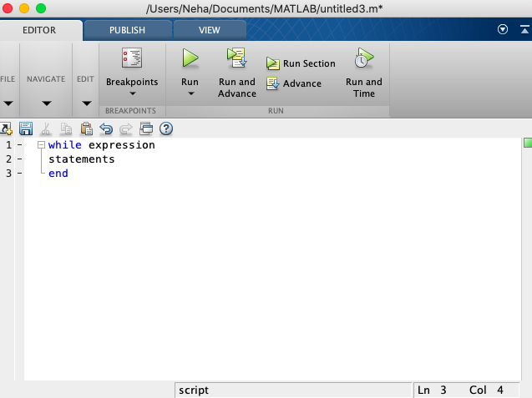Click the Copy icon
The image size is (532, 398).
pyautogui.click(x=66, y=128)
